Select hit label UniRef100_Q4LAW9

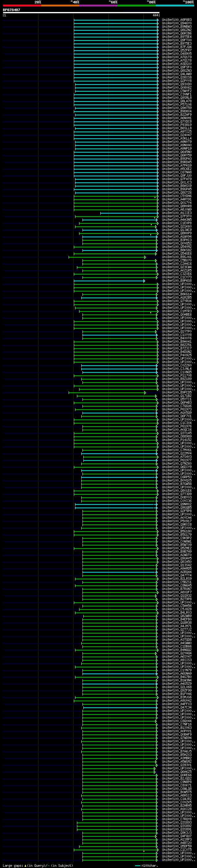coord(177,74)
